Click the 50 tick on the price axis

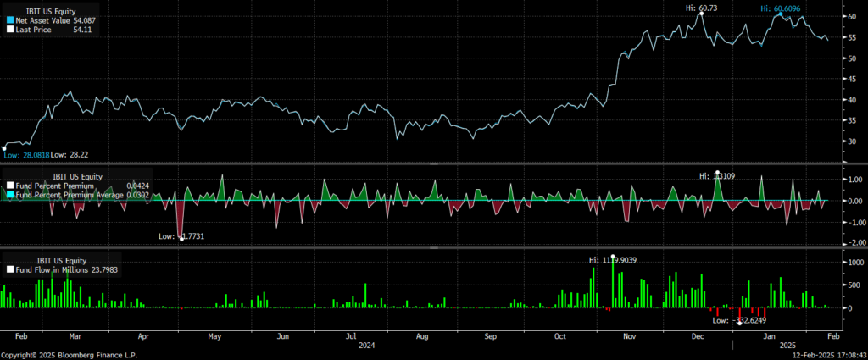[852, 58]
